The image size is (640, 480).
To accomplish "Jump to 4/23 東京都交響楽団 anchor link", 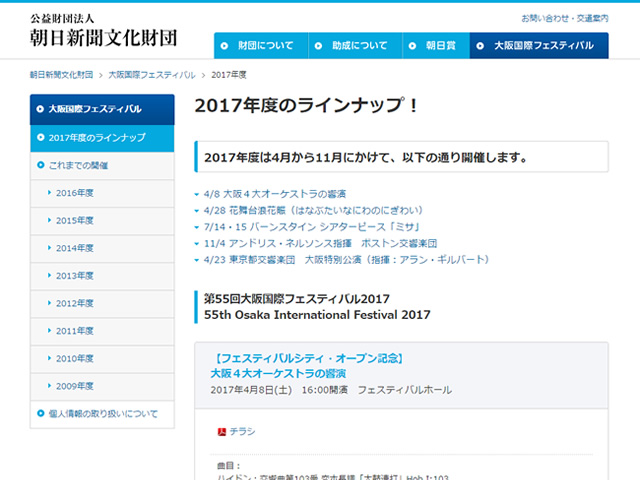I will click(346, 260).
